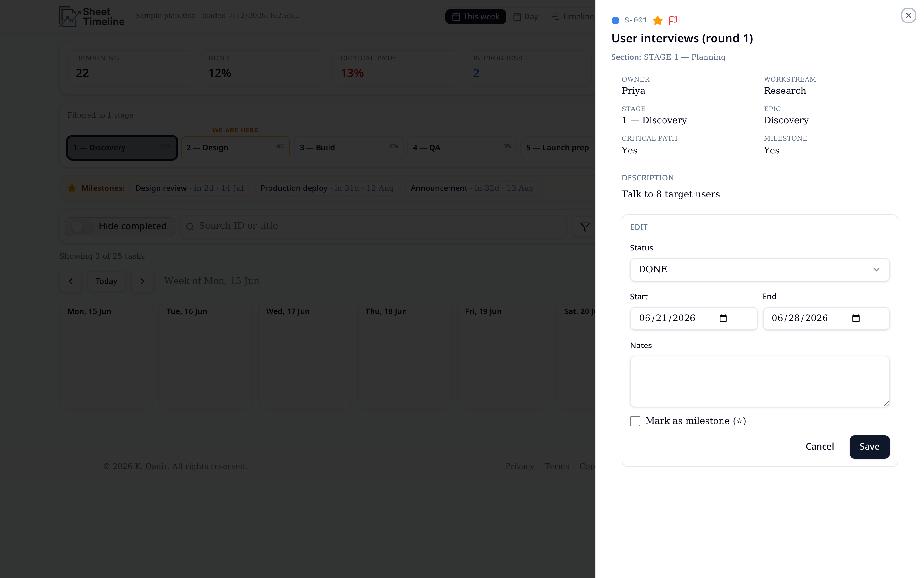
Task: Toggle the Hide completed switch
Action: pyautogui.click(x=82, y=227)
